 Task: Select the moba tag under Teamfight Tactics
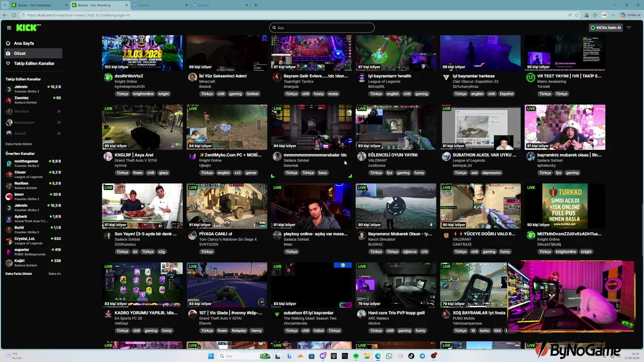tap(333, 94)
